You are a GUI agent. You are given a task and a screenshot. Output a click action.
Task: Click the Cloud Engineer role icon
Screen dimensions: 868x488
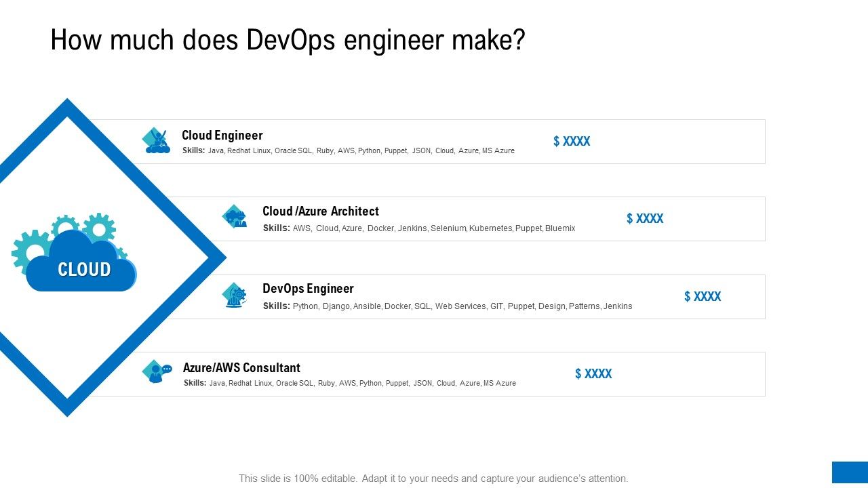pyautogui.click(x=157, y=140)
